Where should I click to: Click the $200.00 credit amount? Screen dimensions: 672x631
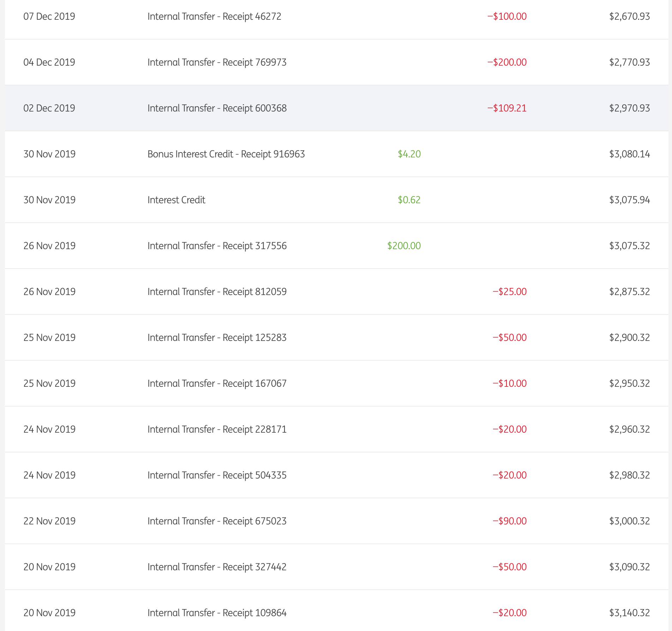(404, 246)
